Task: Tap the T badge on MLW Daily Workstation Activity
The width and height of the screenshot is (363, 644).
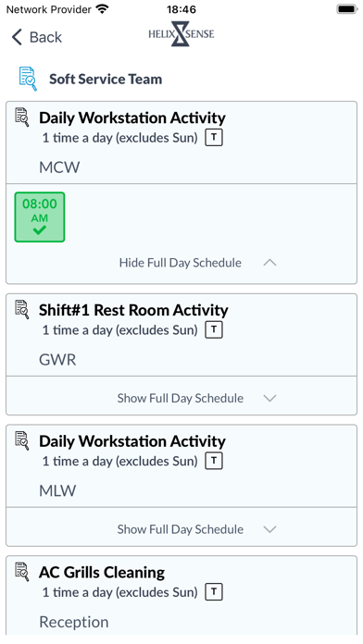Action: click(214, 461)
